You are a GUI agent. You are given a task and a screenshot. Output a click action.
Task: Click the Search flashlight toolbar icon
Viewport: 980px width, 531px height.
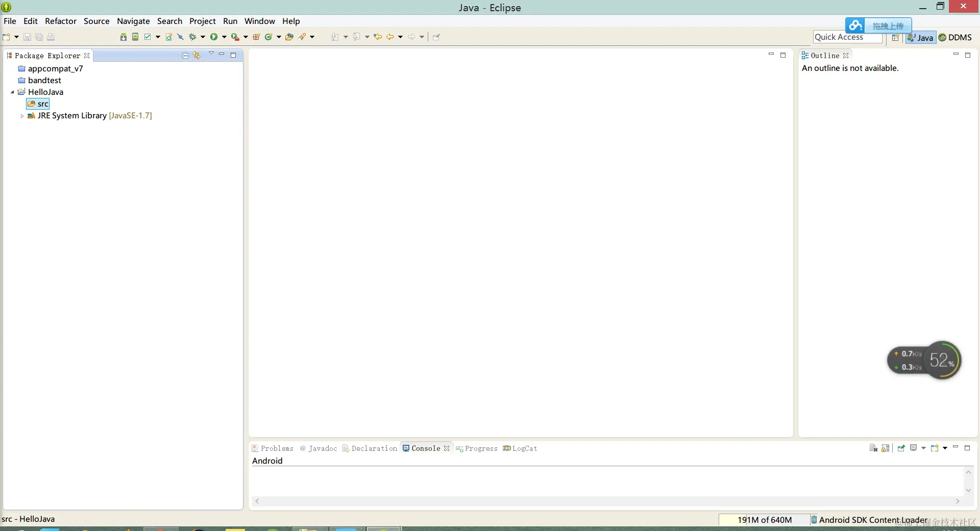(302, 37)
